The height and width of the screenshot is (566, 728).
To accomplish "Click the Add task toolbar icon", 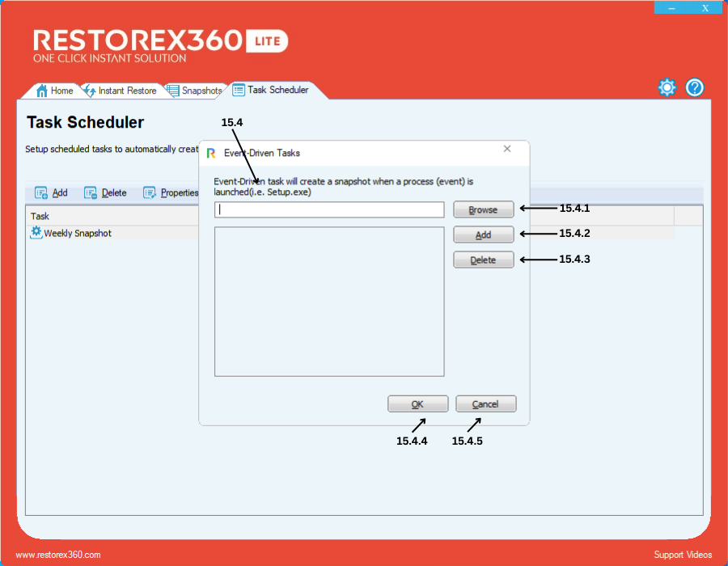I will pyautogui.click(x=41, y=193).
